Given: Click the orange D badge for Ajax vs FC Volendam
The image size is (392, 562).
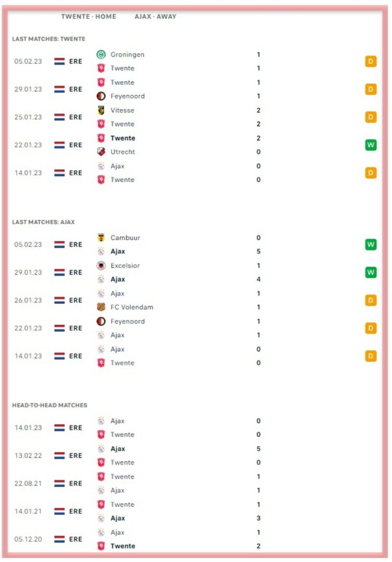Looking at the screenshot, I should point(371,300).
